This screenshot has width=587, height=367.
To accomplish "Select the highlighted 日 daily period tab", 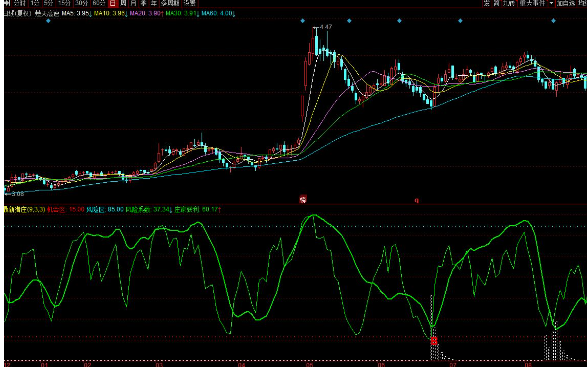I will click(x=113, y=3).
